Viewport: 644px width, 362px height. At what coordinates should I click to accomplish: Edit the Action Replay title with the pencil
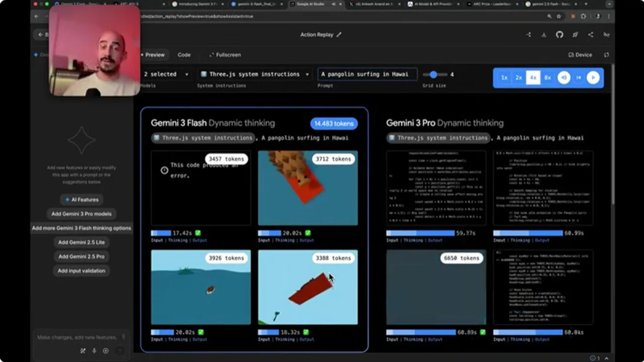click(x=339, y=35)
